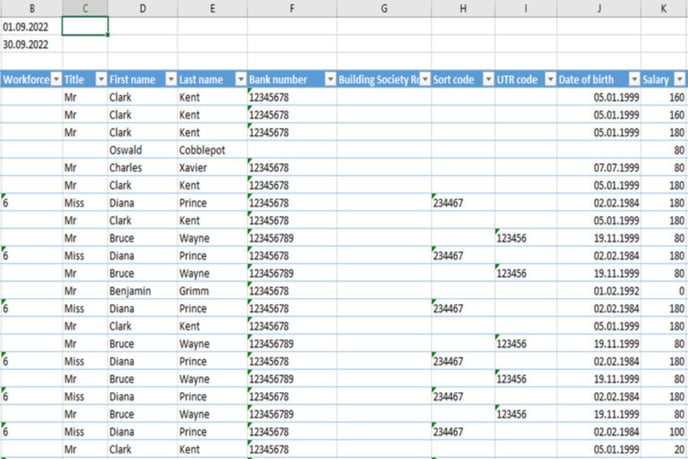Select column I header
688x459 pixels.
point(526,8)
